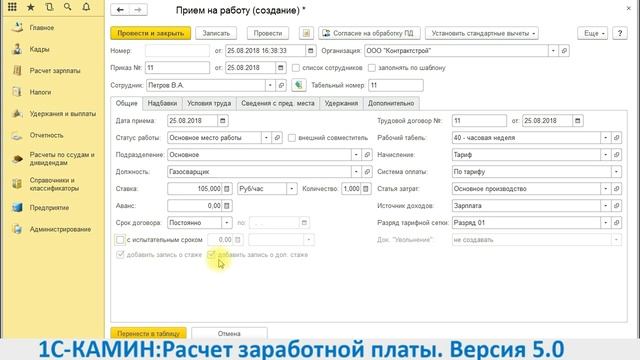Switch to Условия труда tab

[x=209, y=103]
